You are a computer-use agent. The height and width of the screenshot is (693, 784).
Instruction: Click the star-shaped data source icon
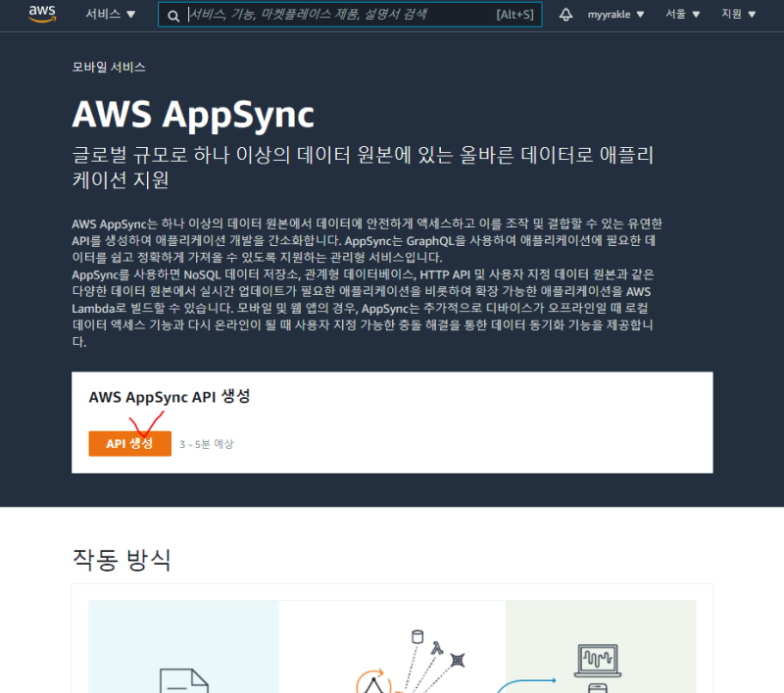point(457,659)
